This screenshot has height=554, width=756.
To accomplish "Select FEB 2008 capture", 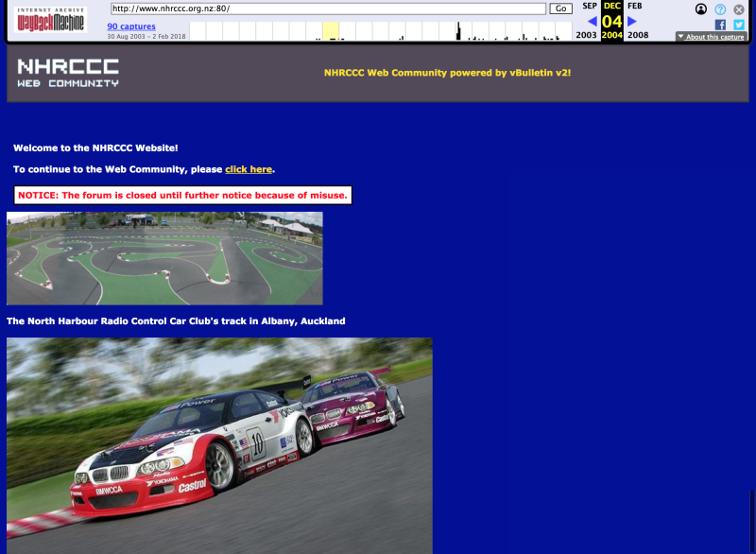I will click(637, 20).
